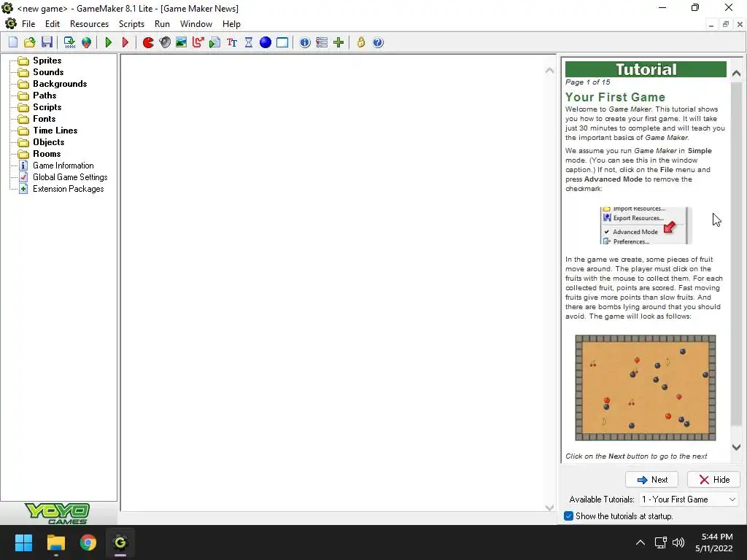Open the clock showing 5:44 PM
This screenshot has height=560, width=747.
[713, 542]
